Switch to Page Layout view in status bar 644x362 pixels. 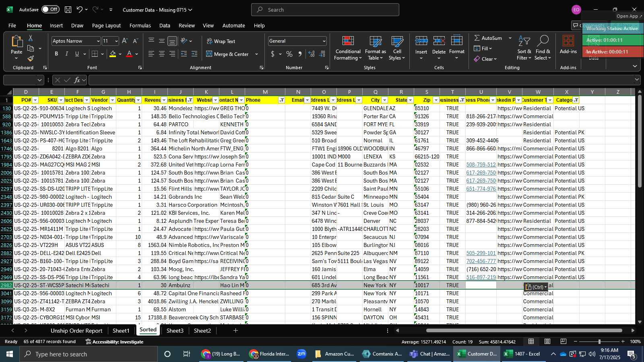tap(547, 341)
